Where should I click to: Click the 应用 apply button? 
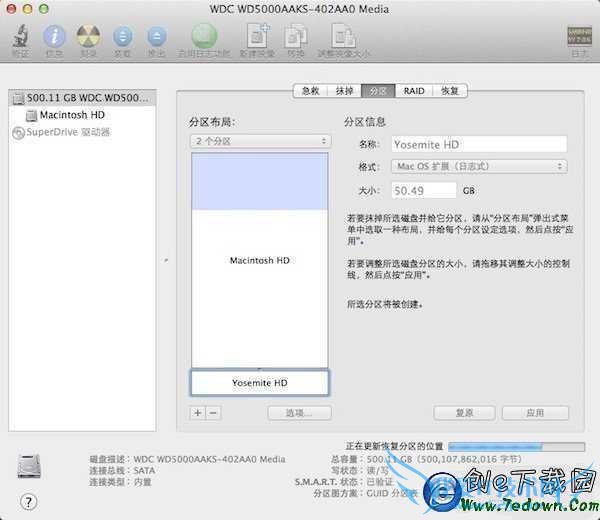(x=535, y=413)
